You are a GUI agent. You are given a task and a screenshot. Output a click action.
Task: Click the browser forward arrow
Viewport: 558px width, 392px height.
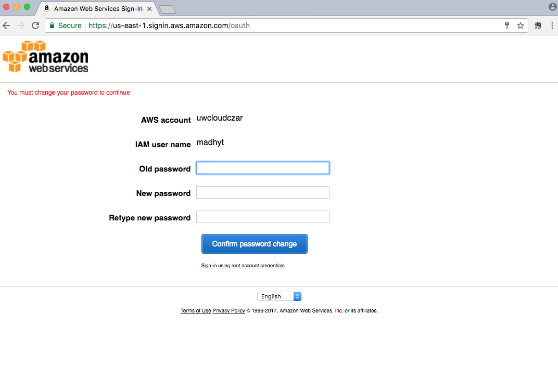pyautogui.click(x=21, y=25)
